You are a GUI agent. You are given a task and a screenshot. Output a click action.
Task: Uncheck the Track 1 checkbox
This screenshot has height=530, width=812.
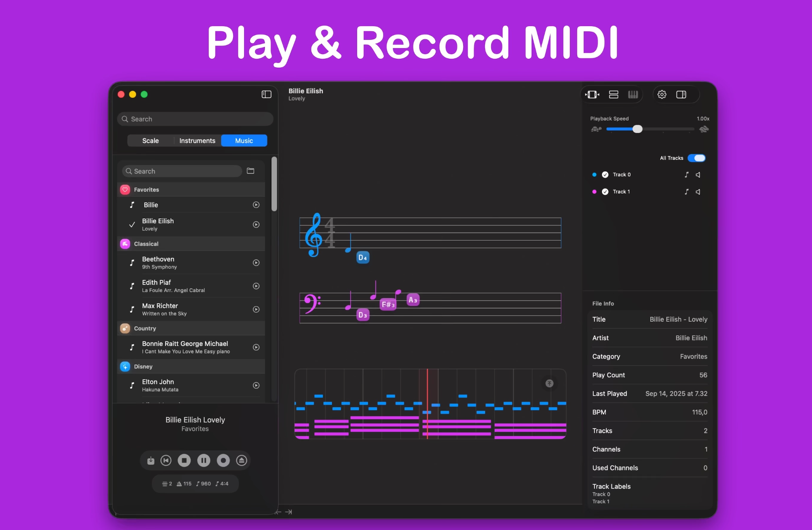pos(605,192)
